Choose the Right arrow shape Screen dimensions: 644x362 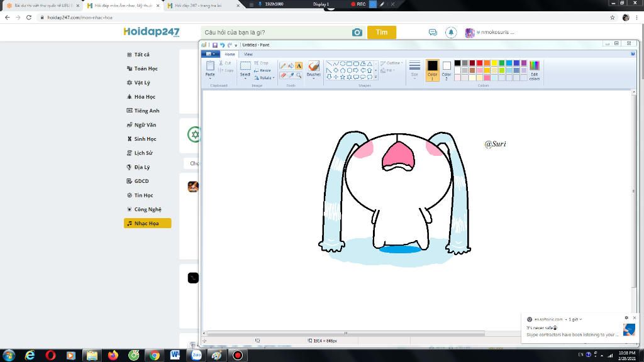[356, 70]
